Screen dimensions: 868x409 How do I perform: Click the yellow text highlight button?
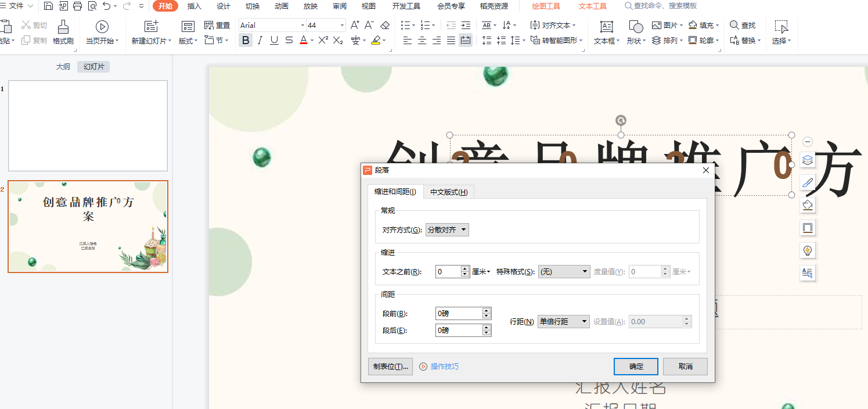coord(376,40)
